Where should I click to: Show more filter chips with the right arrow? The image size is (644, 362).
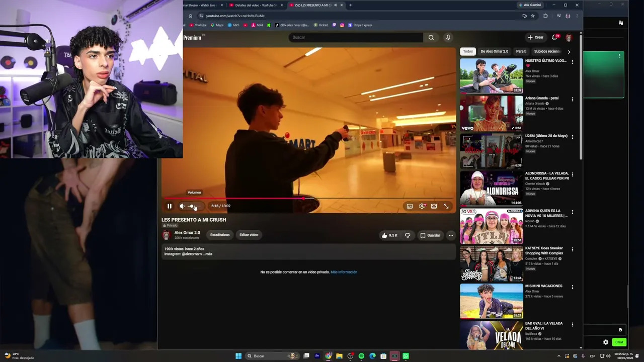[569, 52]
